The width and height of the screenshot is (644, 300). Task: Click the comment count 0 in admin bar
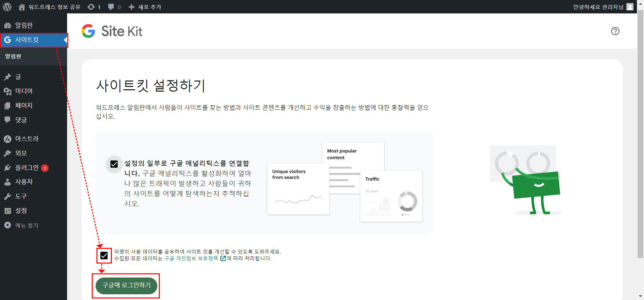119,7
